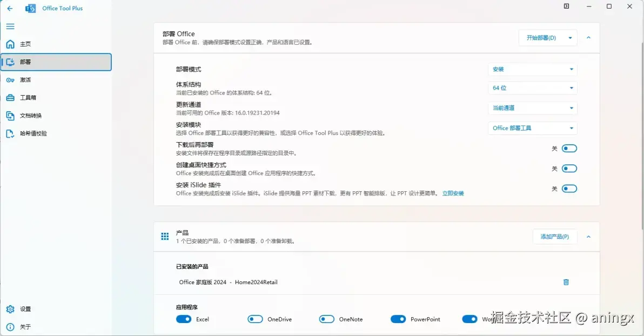This screenshot has width=644, height=336.
Task: Toggle 下载后再部署 switch
Action: click(569, 149)
